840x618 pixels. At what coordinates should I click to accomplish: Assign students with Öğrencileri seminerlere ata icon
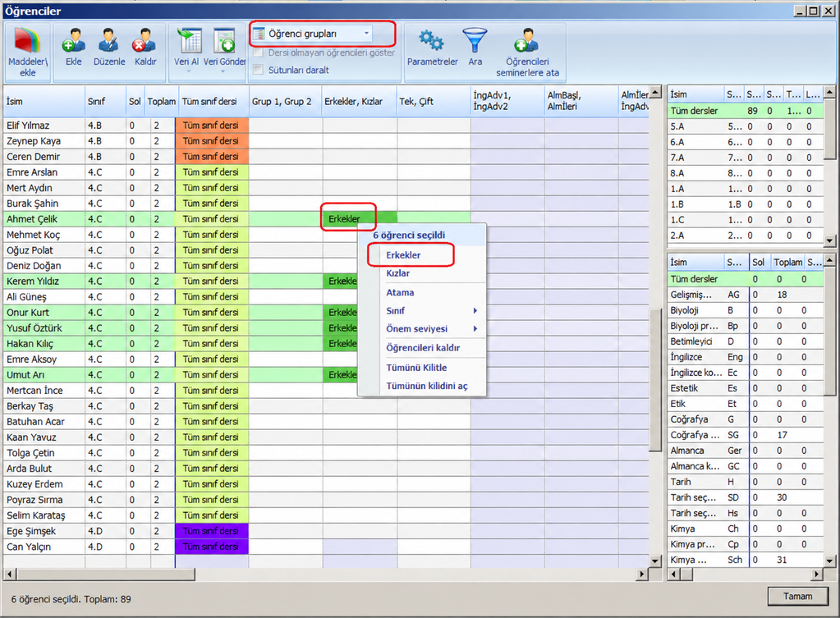click(526, 41)
